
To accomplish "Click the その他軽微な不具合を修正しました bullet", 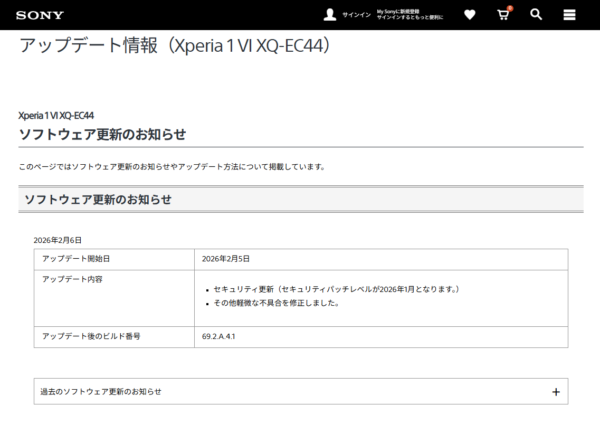I will (x=276, y=303).
